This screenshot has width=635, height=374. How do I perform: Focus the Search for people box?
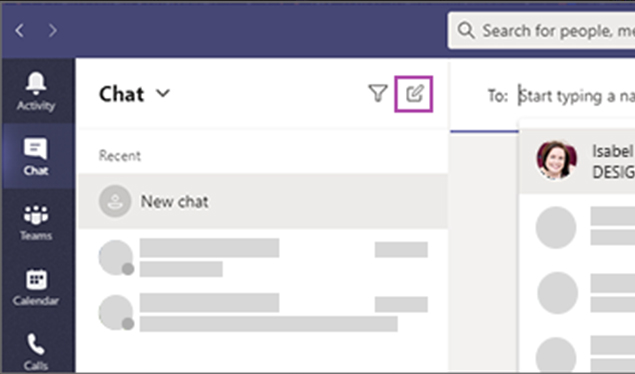pyautogui.click(x=541, y=30)
